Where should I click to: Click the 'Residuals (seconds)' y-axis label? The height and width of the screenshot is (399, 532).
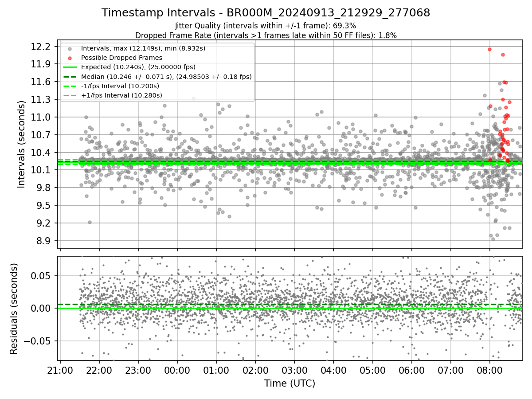[14, 309]
